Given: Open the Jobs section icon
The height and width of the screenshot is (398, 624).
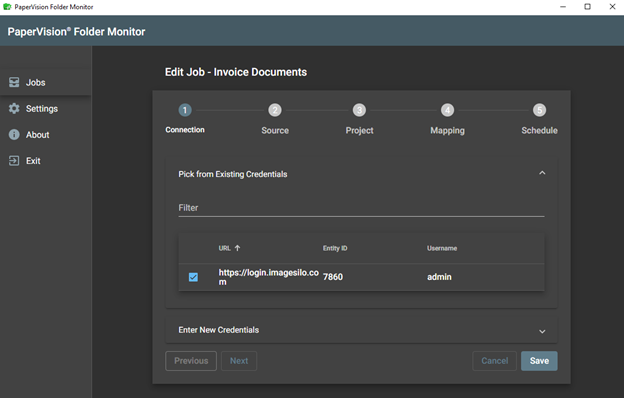Looking at the screenshot, I should tap(14, 82).
